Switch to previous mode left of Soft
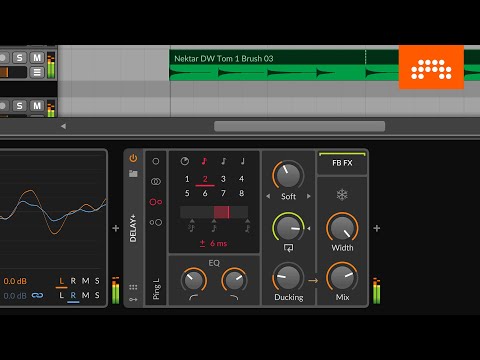Screen dimensions: 480x360 pos(268,196)
